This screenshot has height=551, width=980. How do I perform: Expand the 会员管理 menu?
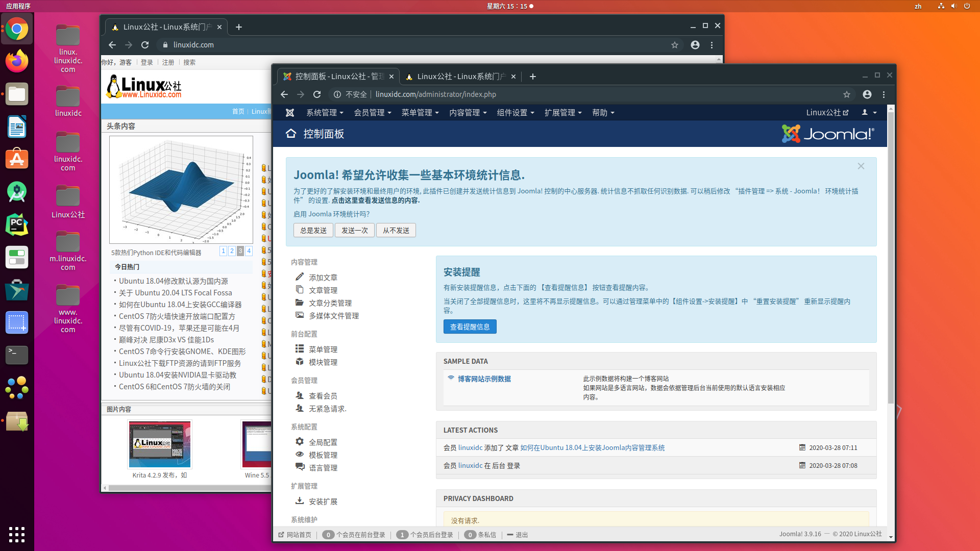point(373,113)
